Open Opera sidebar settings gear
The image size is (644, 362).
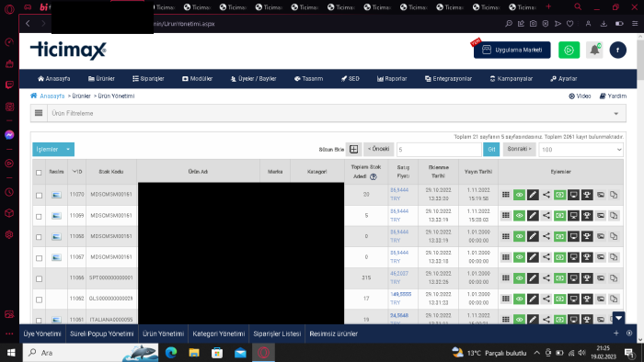click(9, 235)
